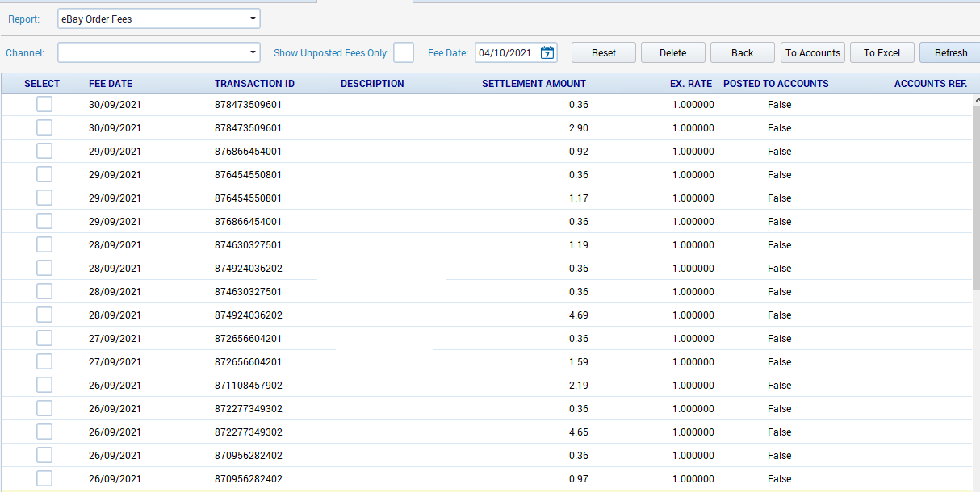The height and width of the screenshot is (492, 980).
Task: Sort by Settlement Amount column header
Action: click(x=534, y=84)
